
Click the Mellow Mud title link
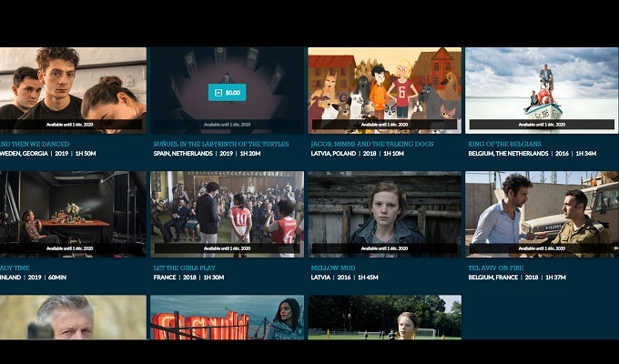tap(333, 268)
